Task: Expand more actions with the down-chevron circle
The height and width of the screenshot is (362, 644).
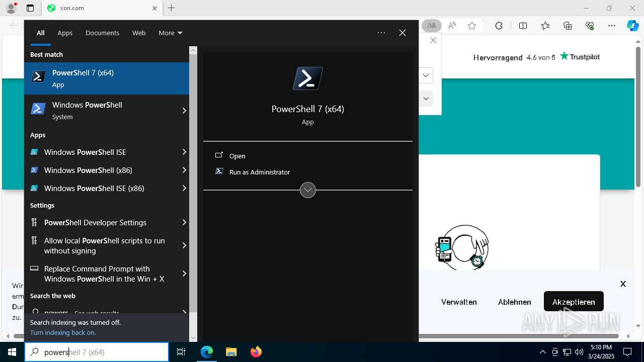Action: point(308,190)
